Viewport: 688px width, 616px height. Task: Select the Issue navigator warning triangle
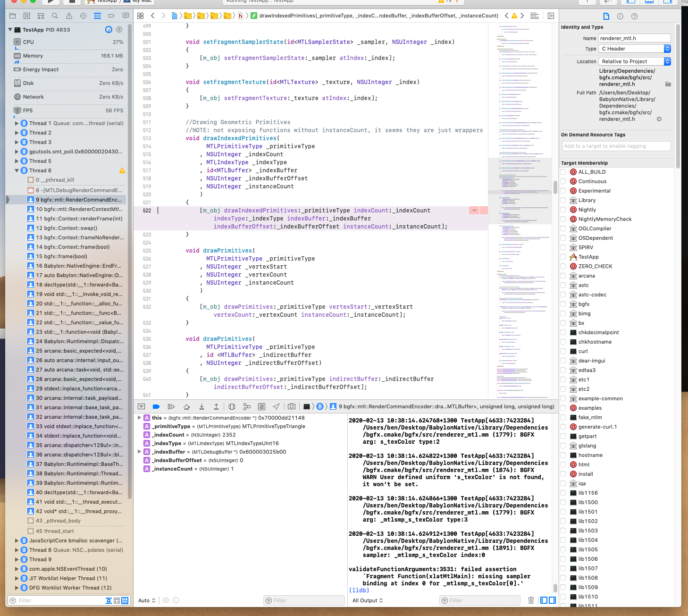(x=69, y=16)
